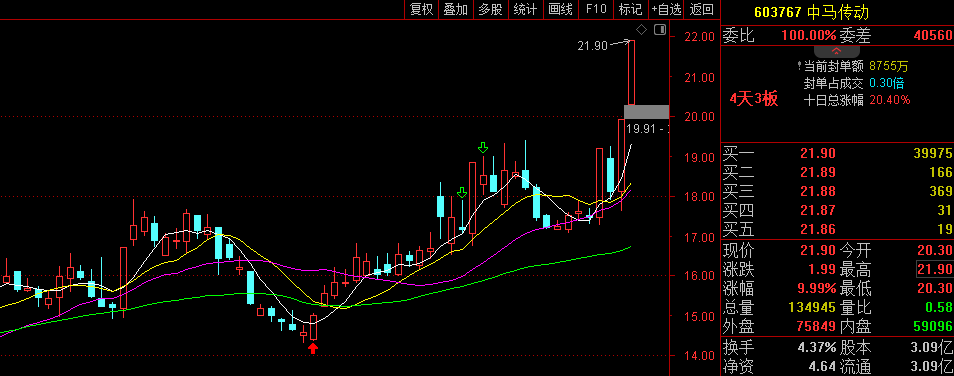Viewport: 954px width, 376px height.
Task: Collapse the order info panel chevron
Action: point(836,51)
